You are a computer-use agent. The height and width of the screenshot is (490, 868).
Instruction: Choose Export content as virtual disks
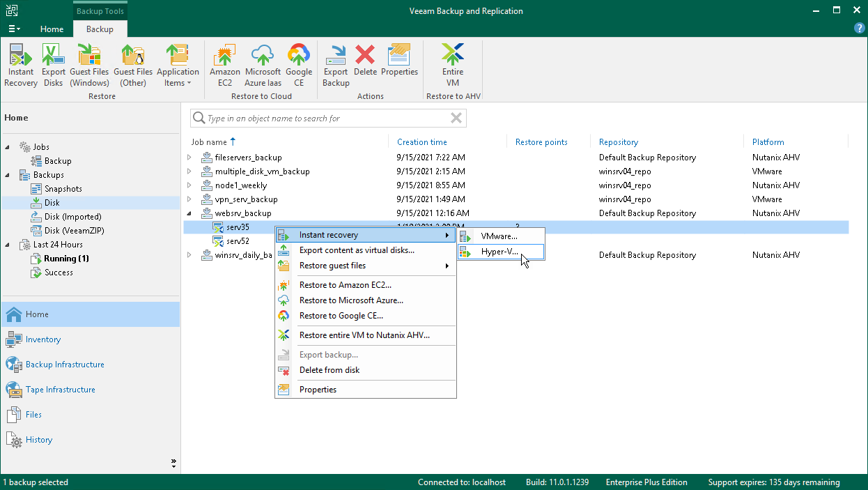[366, 250]
